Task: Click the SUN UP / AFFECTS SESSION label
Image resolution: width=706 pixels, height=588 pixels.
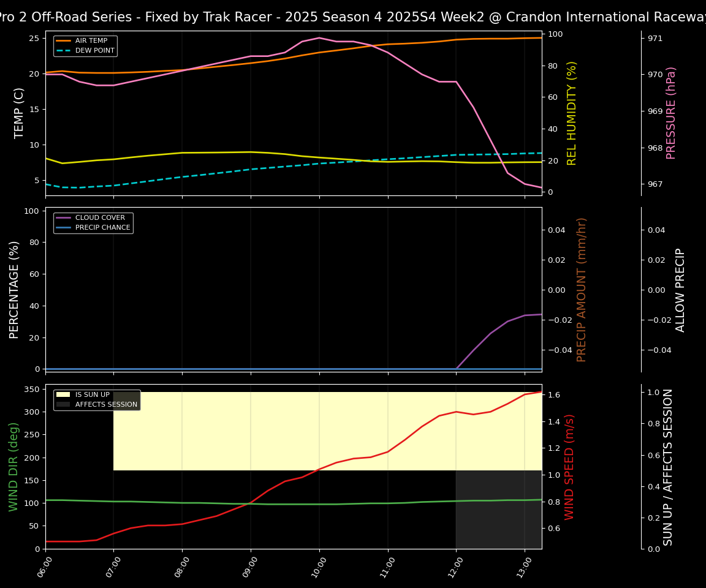Action: 668,466
